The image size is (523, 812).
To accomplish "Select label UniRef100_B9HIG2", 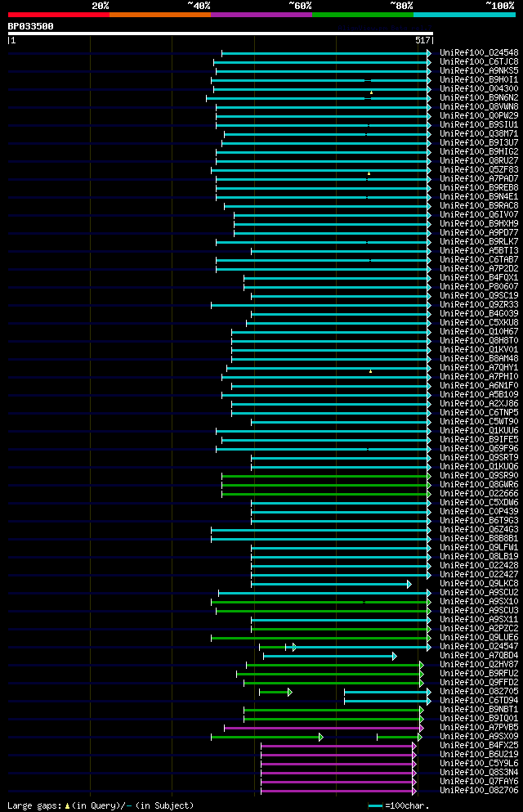I will [x=479, y=152].
